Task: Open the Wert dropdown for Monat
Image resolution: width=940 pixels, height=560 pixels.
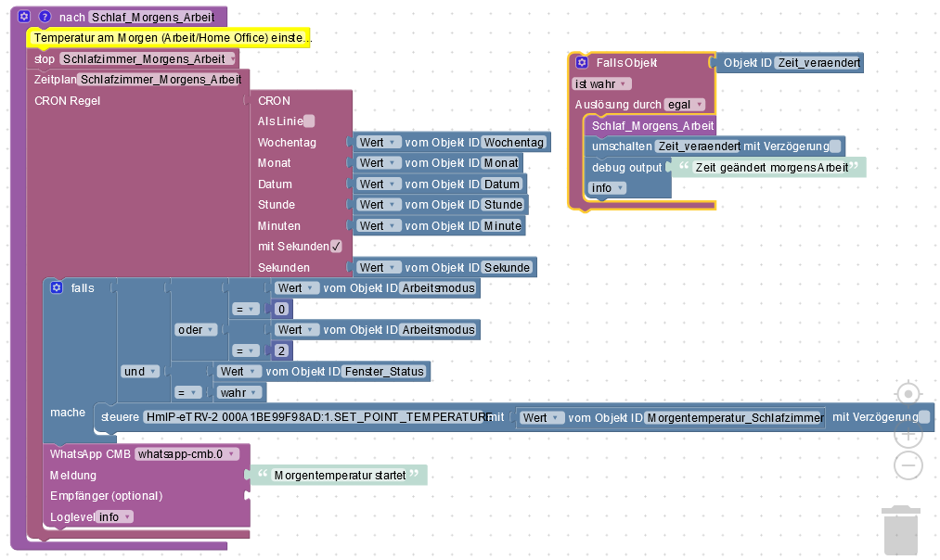Action: (x=377, y=163)
